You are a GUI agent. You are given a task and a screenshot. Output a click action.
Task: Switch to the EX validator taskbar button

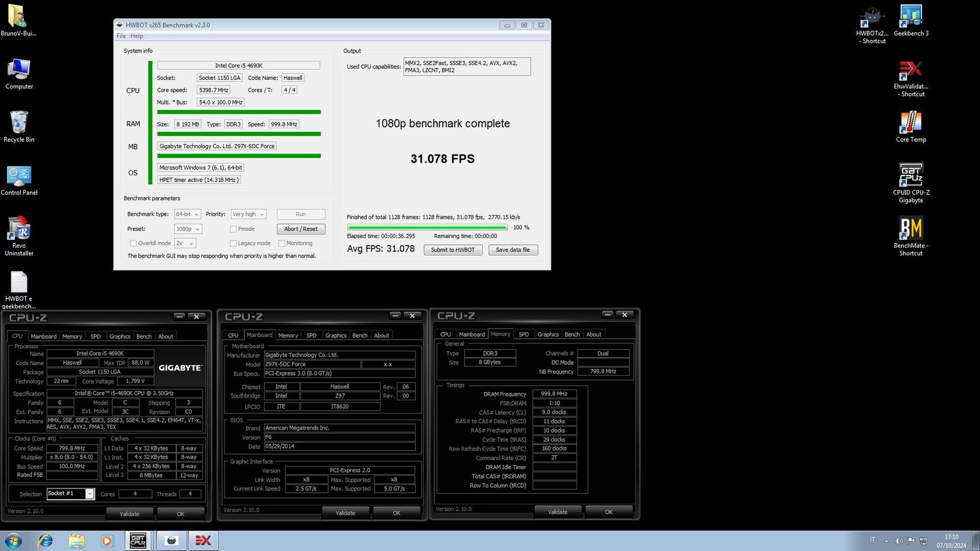pyautogui.click(x=203, y=541)
